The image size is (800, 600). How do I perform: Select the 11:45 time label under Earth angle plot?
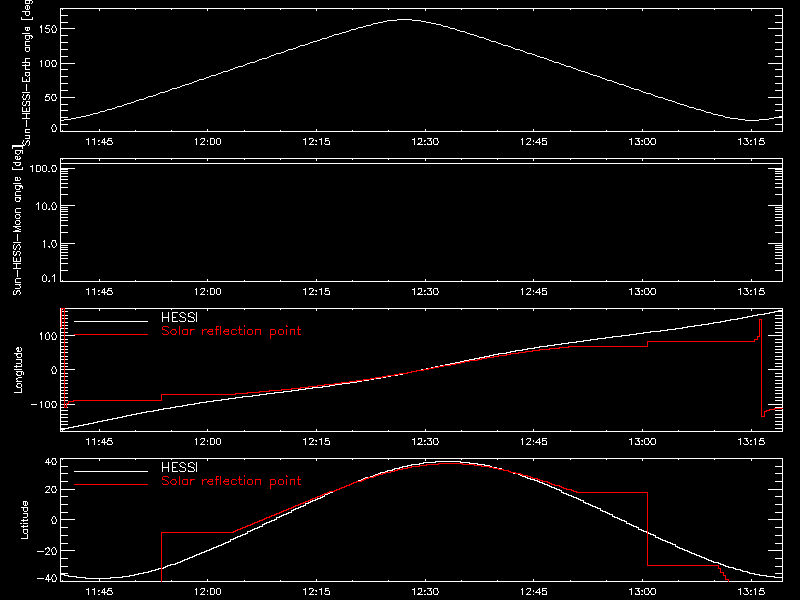coord(99,141)
